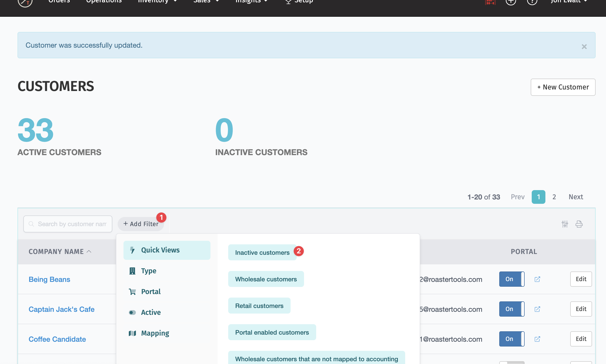This screenshot has width=606, height=364.
Task: Click the column settings sliders icon
Action: (565, 224)
